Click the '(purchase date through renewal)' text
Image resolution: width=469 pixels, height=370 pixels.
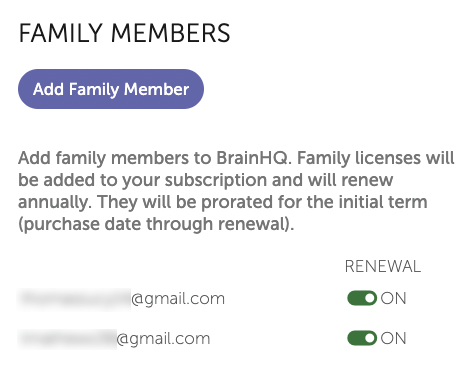point(156,224)
